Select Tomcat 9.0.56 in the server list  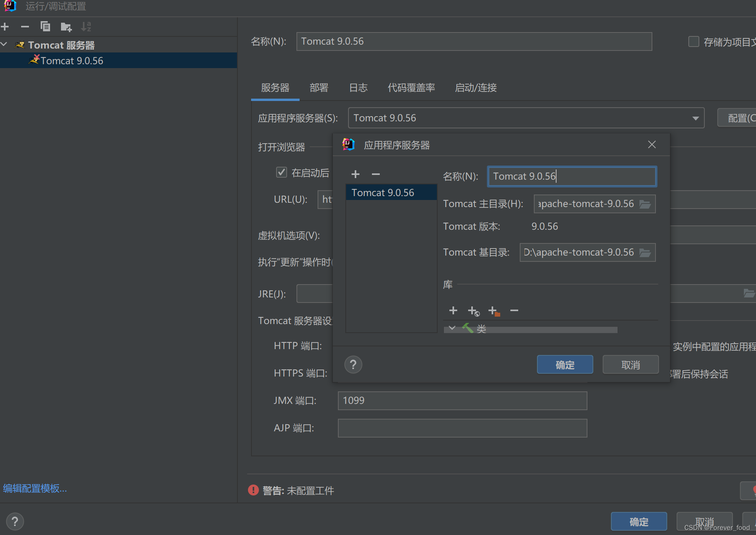pyautogui.click(x=391, y=193)
